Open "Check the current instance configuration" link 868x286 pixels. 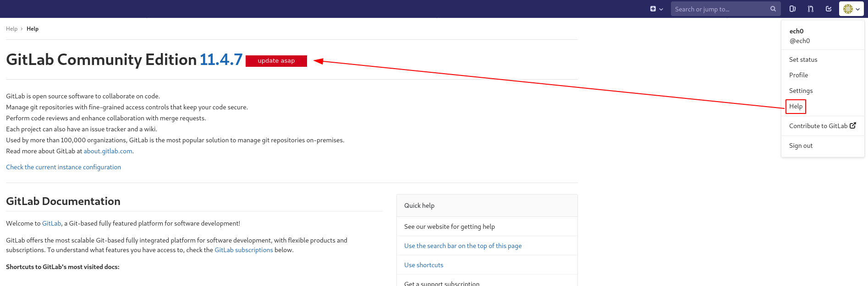63,167
